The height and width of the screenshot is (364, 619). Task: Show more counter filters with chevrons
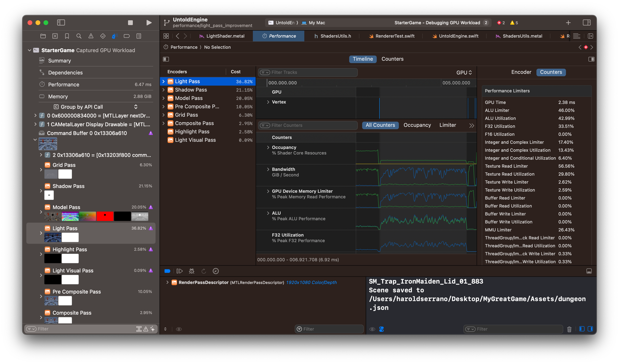pyautogui.click(x=471, y=125)
